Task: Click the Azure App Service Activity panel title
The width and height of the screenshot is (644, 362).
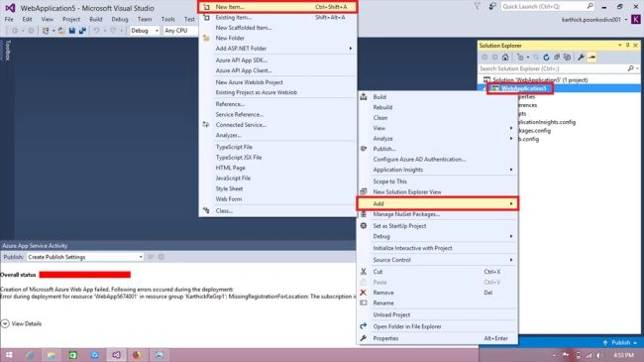Action: 35,246
